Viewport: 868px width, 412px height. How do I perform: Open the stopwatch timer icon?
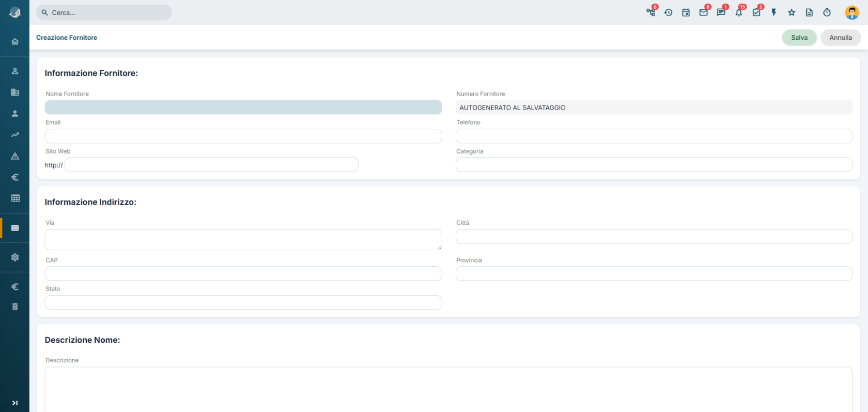point(827,12)
